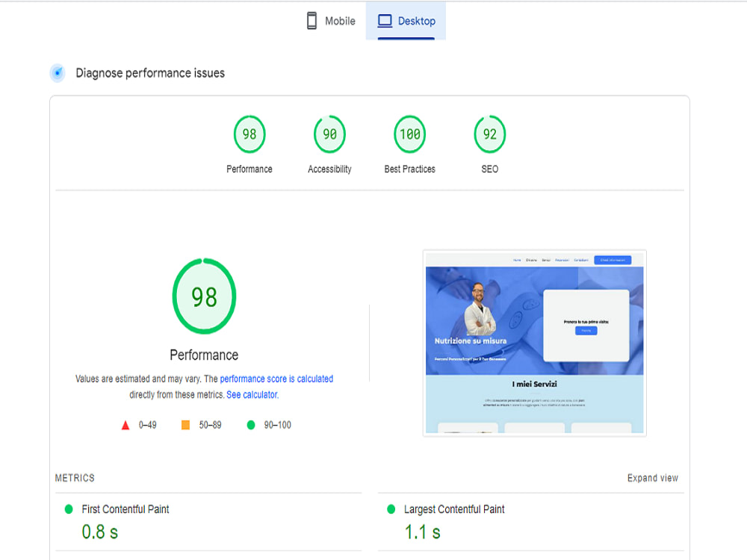The width and height of the screenshot is (747, 560).
Task: Click the See calculator link
Action: coord(252,394)
